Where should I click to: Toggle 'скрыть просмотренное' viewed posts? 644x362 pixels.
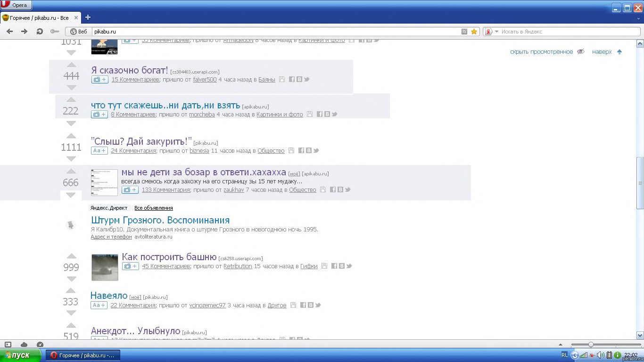point(541,52)
